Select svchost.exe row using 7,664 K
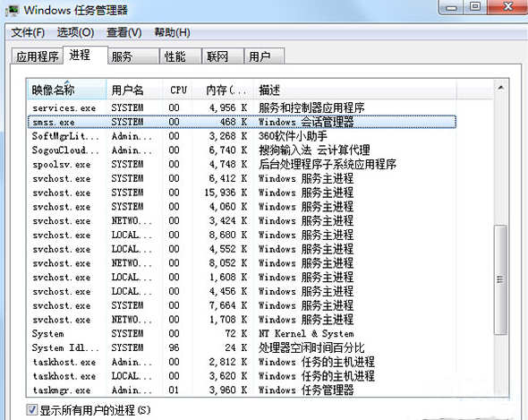Screen dimensions: 528x420 pyautogui.click(x=242, y=305)
